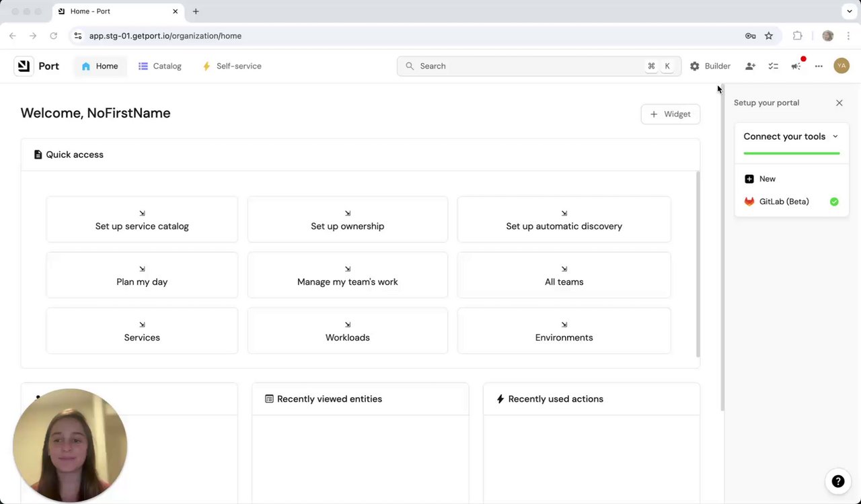Click the black plus New icon
This screenshot has height=504, width=861.
749,179
